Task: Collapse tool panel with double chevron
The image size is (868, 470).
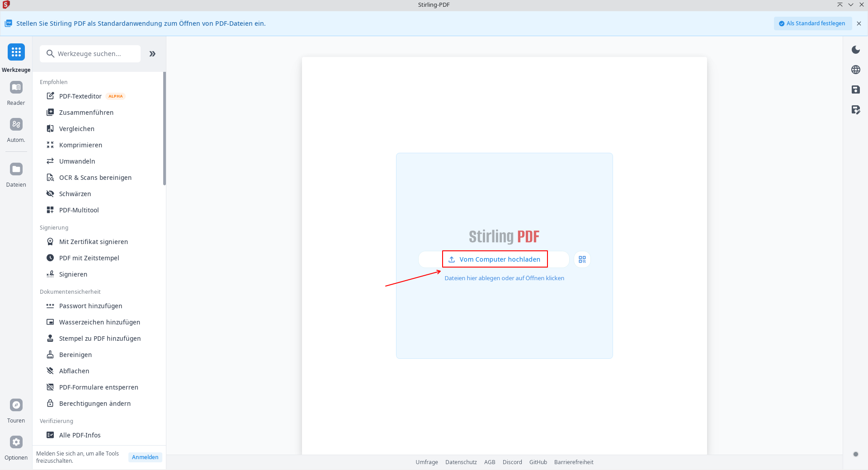Action: click(x=152, y=54)
